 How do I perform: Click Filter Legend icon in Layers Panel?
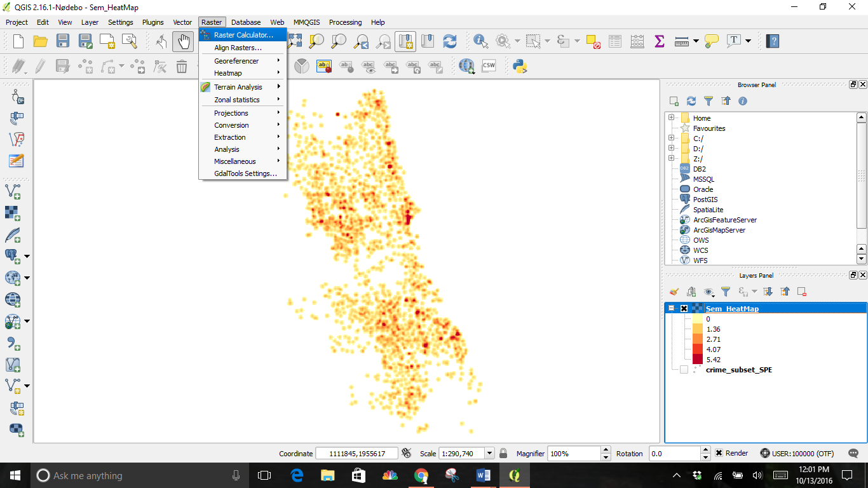(x=726, y=292)
